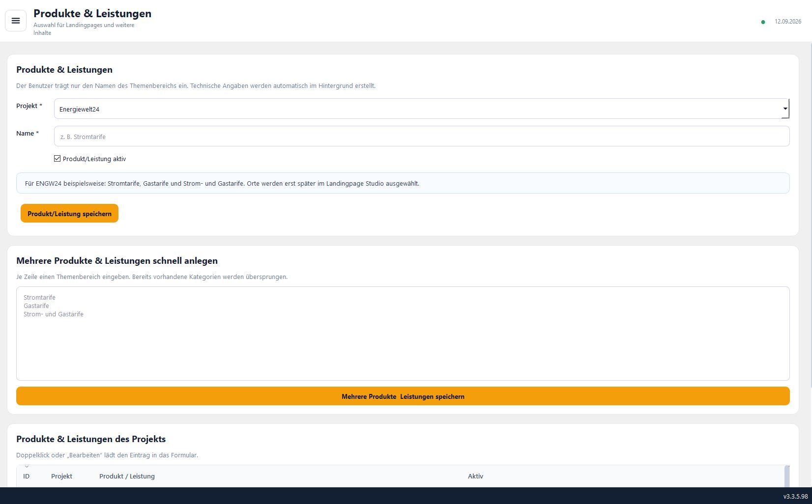
Task: Click the Produkt / Leistung column header
Action: (x=127, y=476)
